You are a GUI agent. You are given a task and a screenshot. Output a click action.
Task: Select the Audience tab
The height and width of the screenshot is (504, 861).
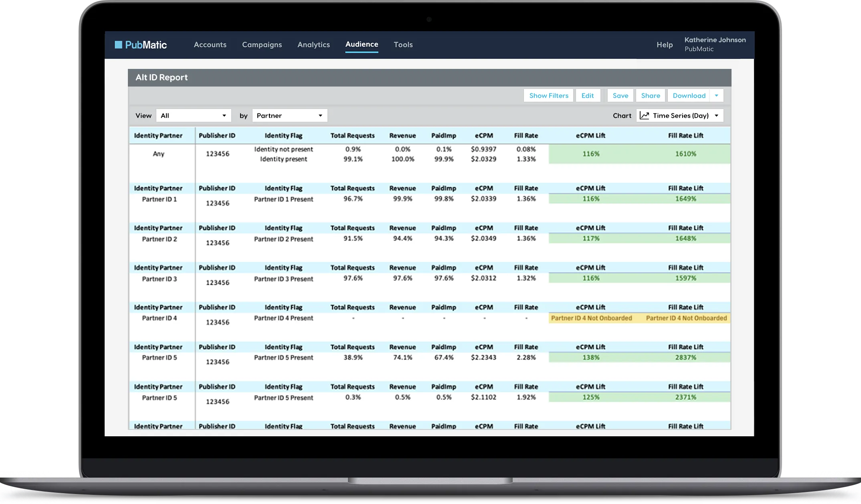point(362,44)
